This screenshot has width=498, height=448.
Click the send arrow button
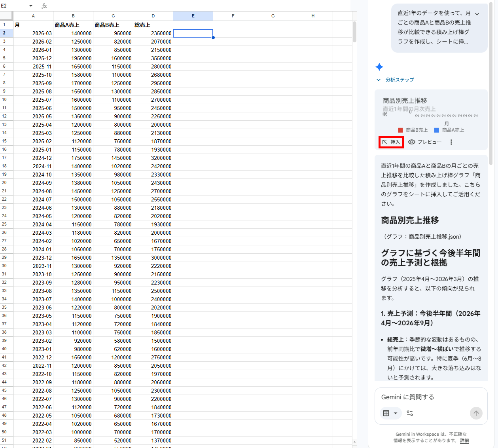point(476,413)
